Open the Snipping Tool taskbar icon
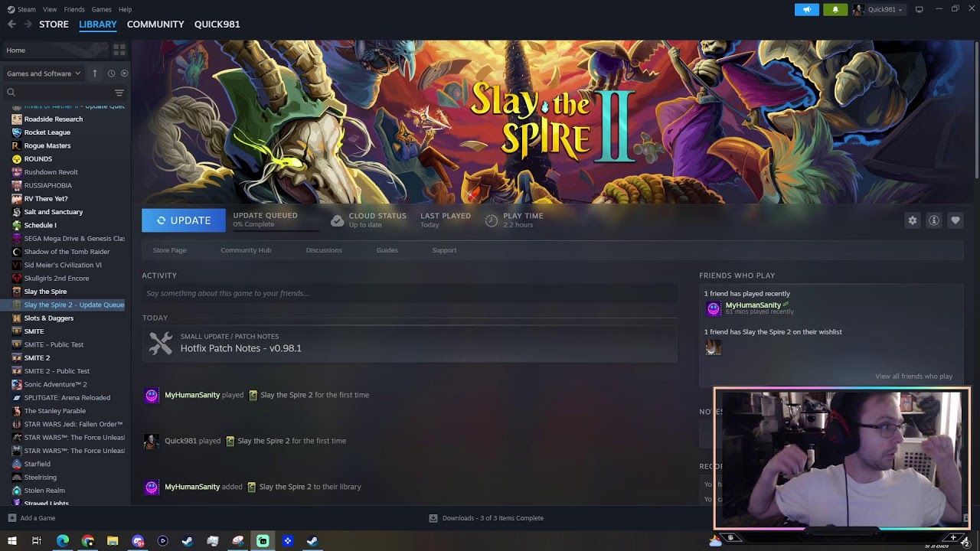This screenshot has height=551, width=980. pos(238,541)
